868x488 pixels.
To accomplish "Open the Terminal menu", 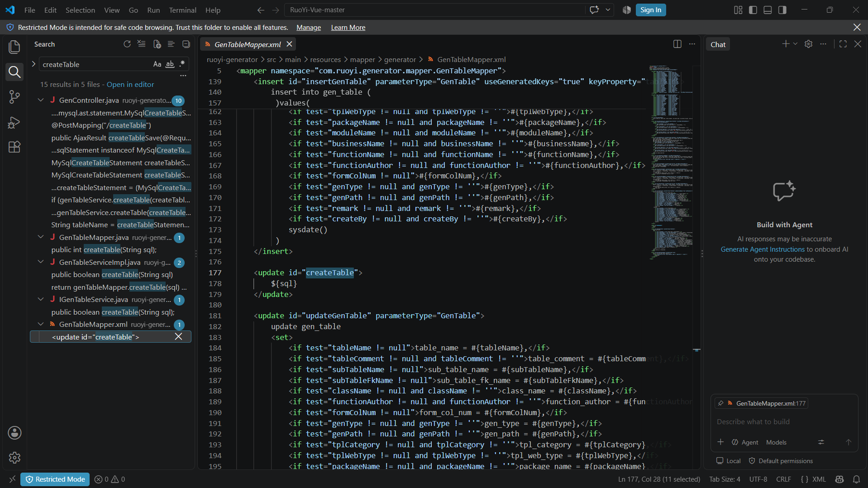I will [x=183, y=10].
